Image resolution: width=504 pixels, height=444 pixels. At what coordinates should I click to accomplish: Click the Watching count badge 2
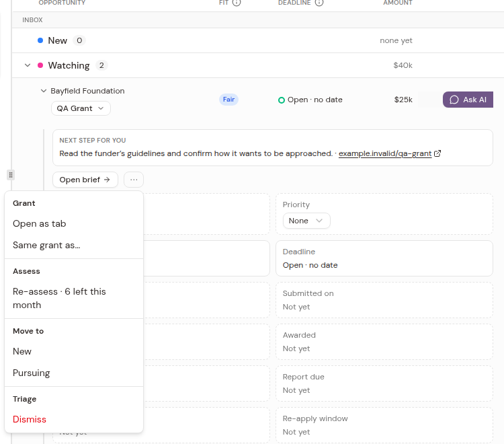[101, 65]
